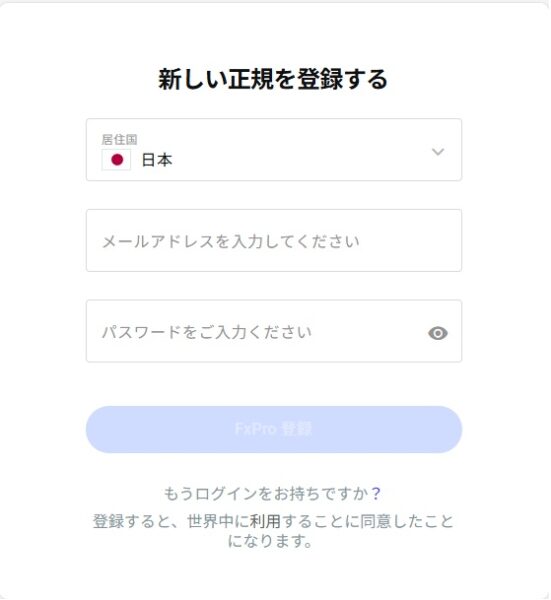
Task: Expand the country chevron arrow
Action: (x=438, y=152)
